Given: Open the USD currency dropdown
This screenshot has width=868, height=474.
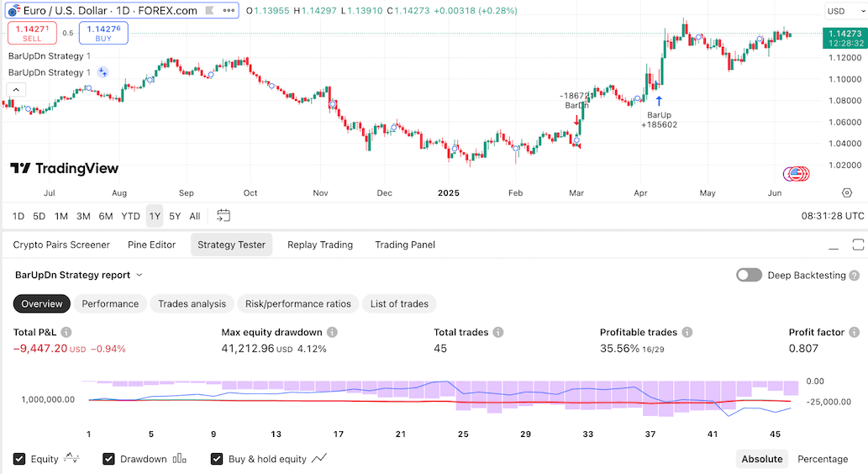Looking at the screenshot, I should [x=844, y=11].
